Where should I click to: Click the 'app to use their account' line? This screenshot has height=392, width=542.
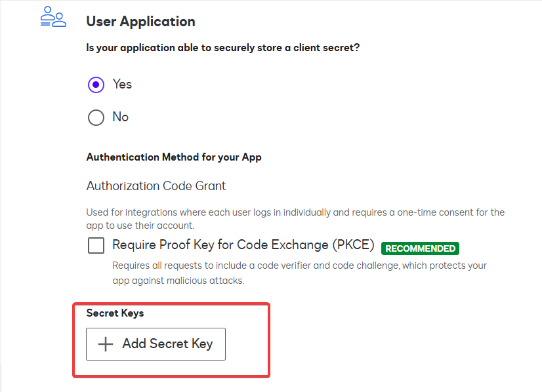(x=140, y=225)
